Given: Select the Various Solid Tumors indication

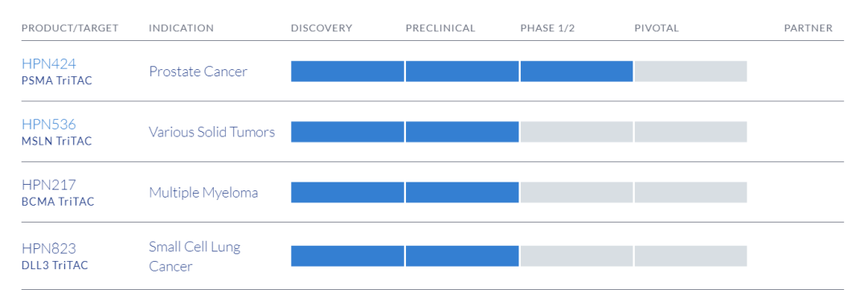Looking at the screenshot, I should coord(212,132).
